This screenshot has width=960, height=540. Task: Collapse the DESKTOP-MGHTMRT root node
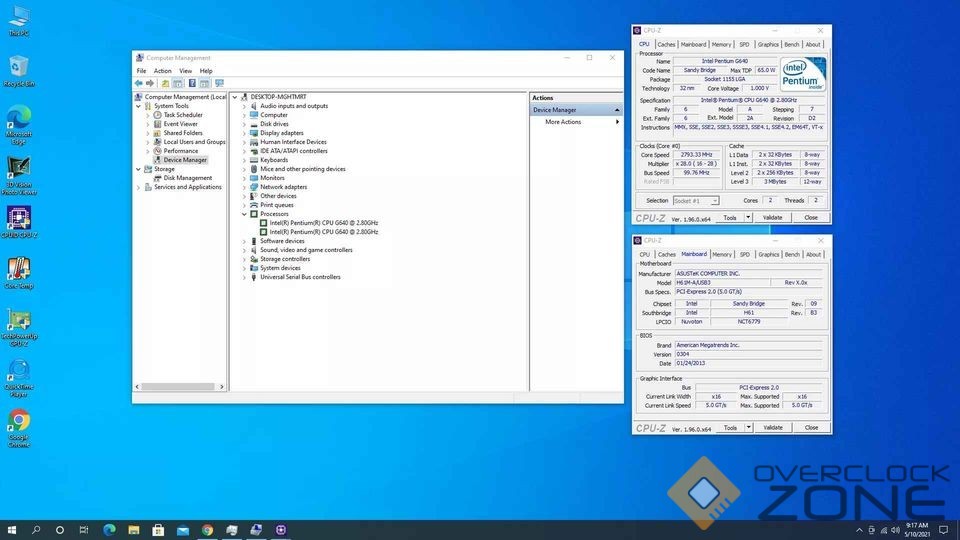[x=234, y=97]
